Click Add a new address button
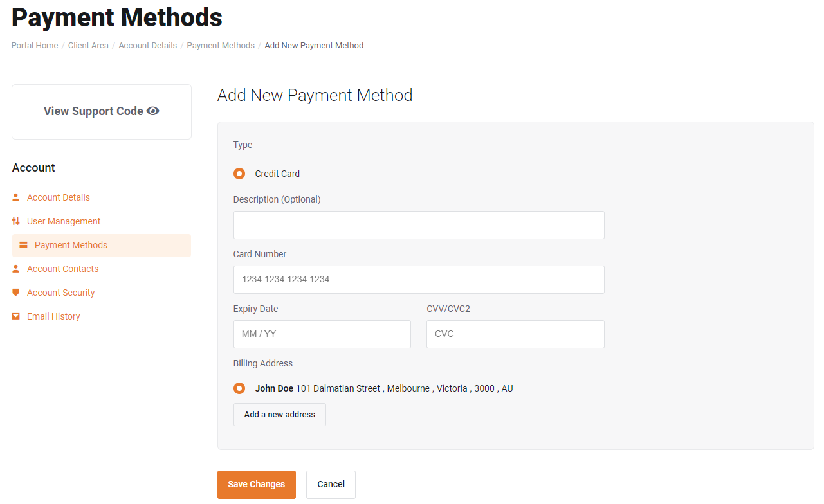This screenshot has height=504, width=824. click(279, 415)
